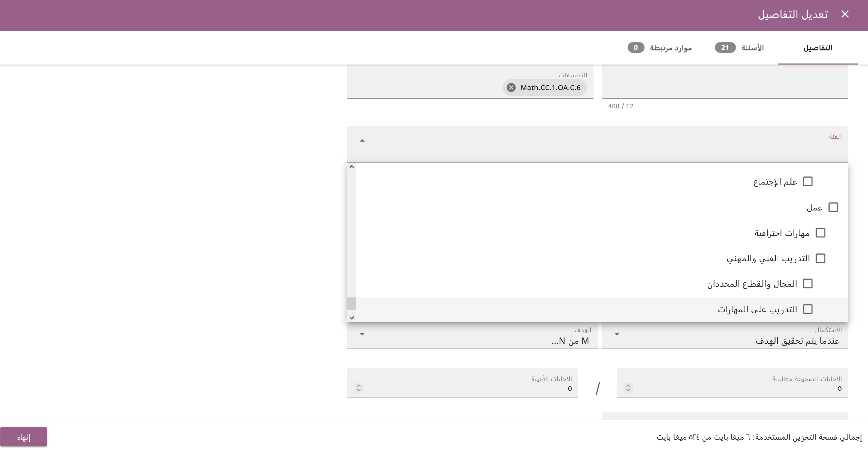Toggle التدريب على المهارات checkbox
The height and width of the screenshot is (450, 868).
808,309
